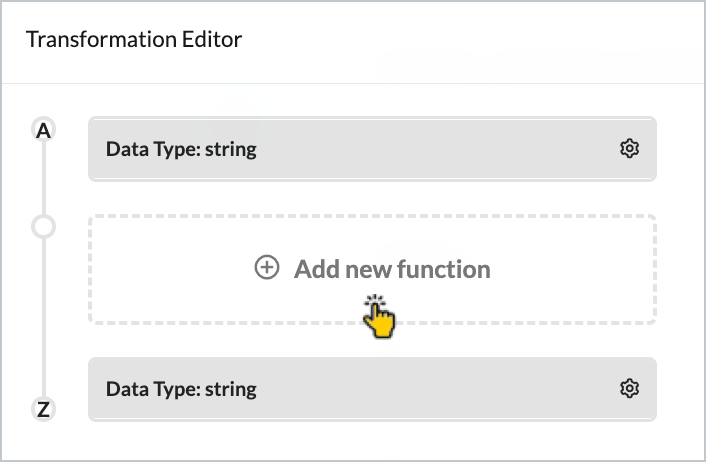Click the word 'string' in the Z block
This screenshot has width=706, height=462.
pyautogui.click(x=231, y=389)
